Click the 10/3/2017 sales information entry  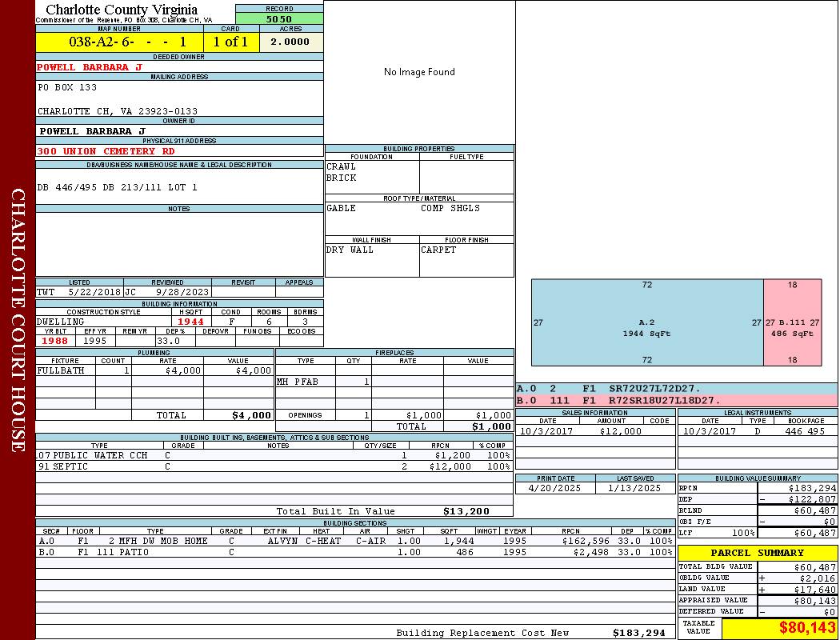(x=548, y=431)
